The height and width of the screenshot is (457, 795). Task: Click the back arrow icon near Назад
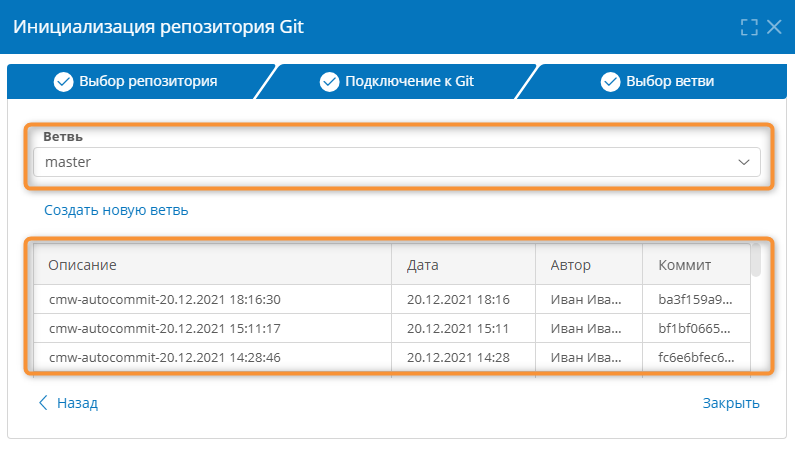[43, 403]
